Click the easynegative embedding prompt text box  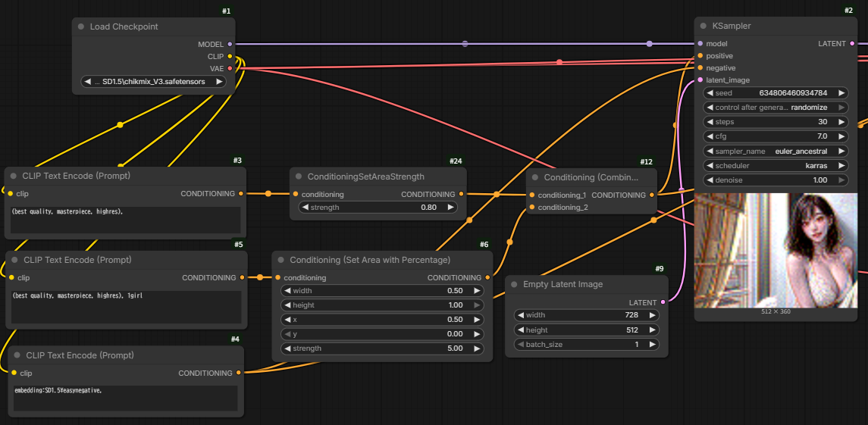[126, 398]
